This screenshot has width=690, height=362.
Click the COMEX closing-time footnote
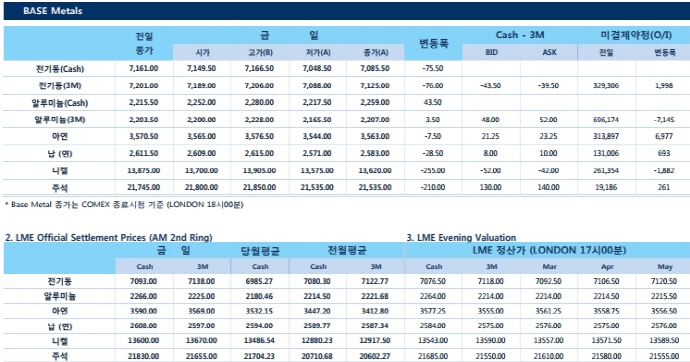click(x=124, y=205)
